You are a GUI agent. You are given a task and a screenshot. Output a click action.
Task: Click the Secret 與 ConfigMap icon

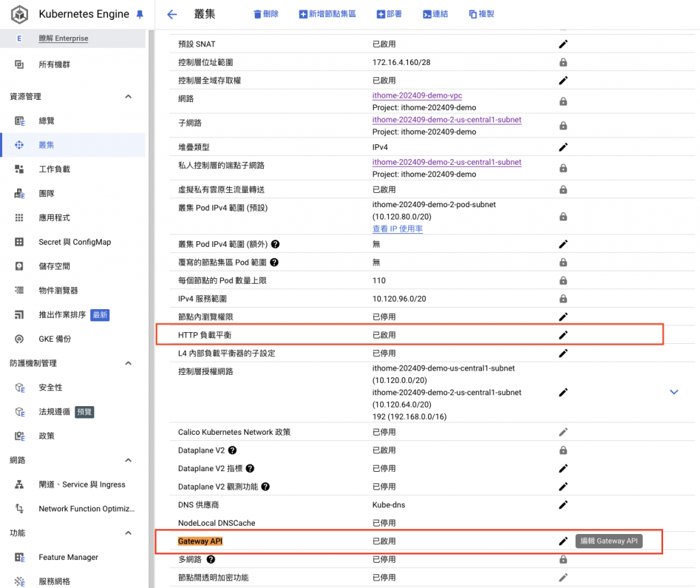(x=19, y=242)
